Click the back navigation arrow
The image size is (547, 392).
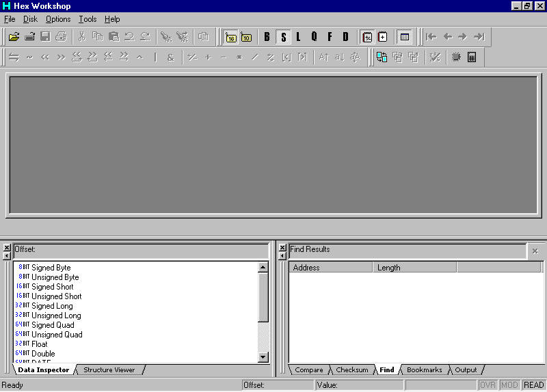(x=448, y=37)
